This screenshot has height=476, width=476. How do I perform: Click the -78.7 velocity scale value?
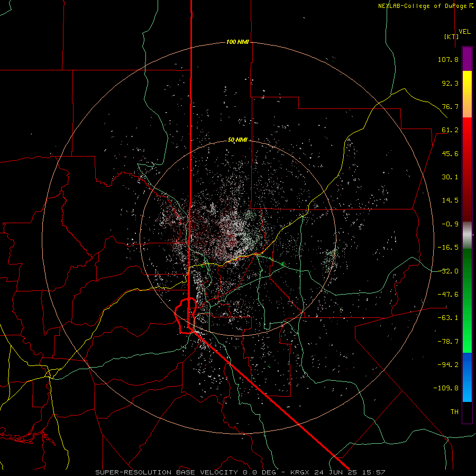point(448,342)
